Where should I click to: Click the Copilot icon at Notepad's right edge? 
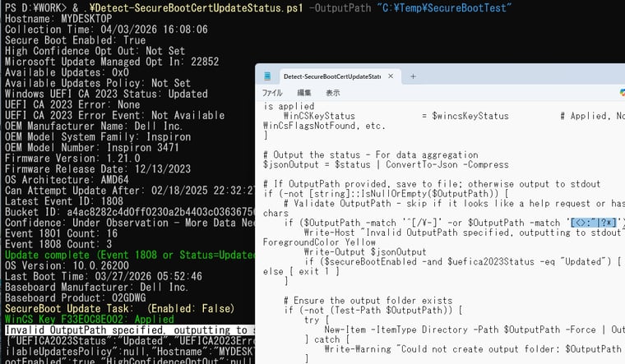(x=621, y=93)
